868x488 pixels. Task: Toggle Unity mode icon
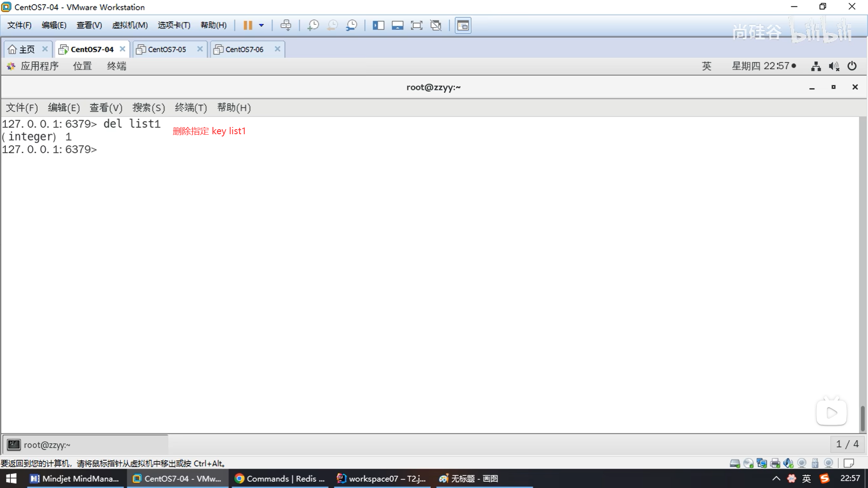pyautogui.click(x=436, y=25)
